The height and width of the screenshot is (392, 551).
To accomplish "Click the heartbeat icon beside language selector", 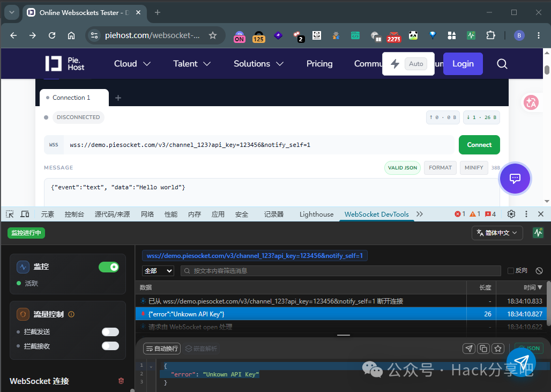I will tap(538, 233).
